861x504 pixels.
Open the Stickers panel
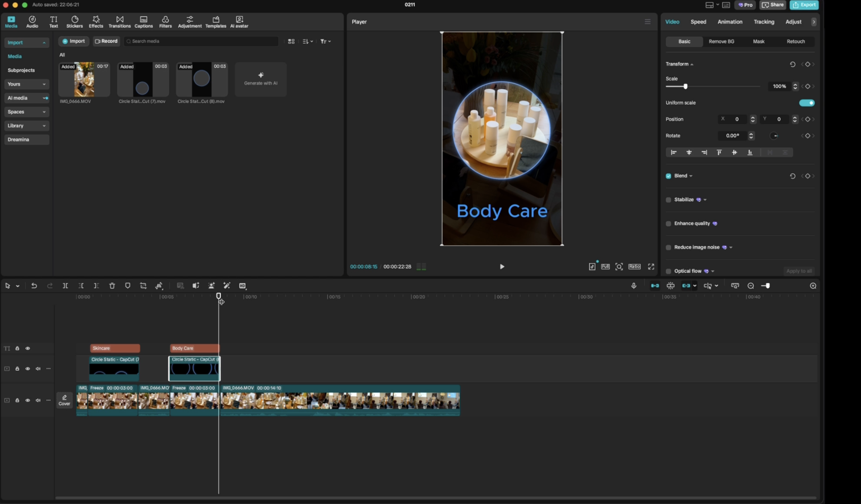[x=74, y=22]
